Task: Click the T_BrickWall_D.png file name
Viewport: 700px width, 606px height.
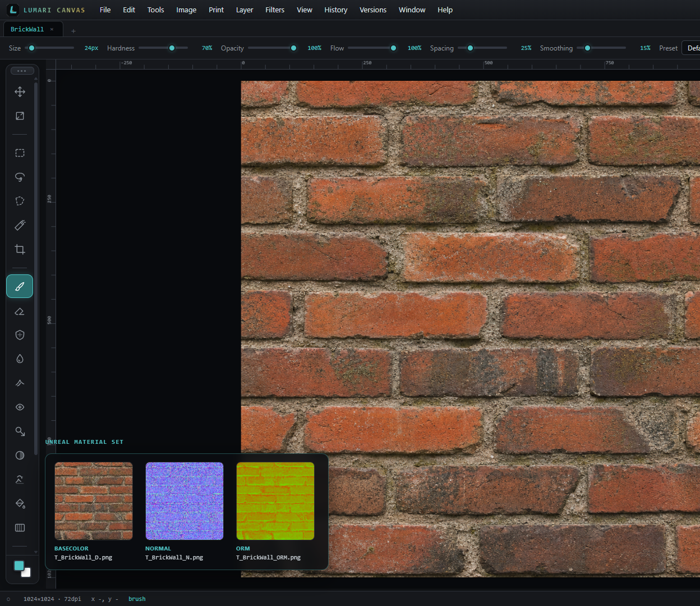Action: point(83,558)
